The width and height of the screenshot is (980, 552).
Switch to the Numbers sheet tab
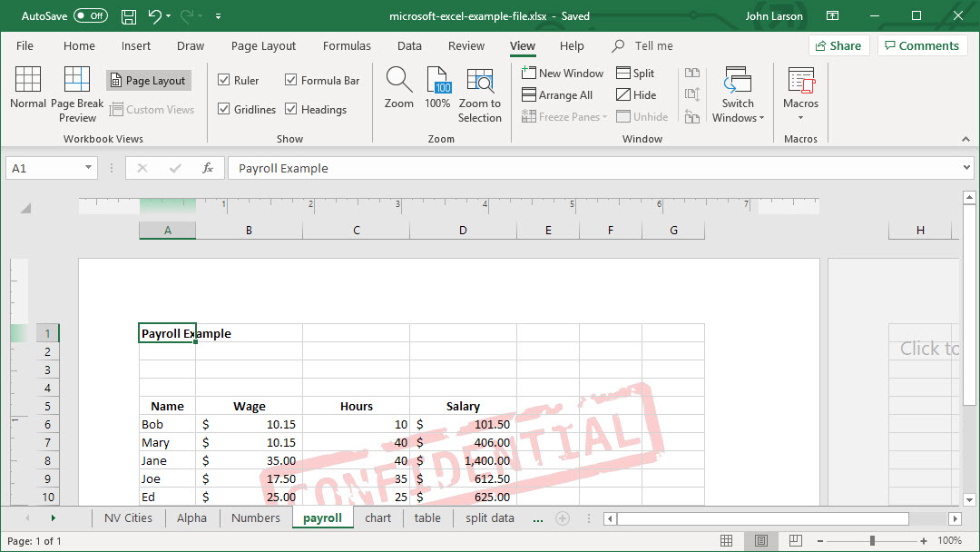(256, 518)
